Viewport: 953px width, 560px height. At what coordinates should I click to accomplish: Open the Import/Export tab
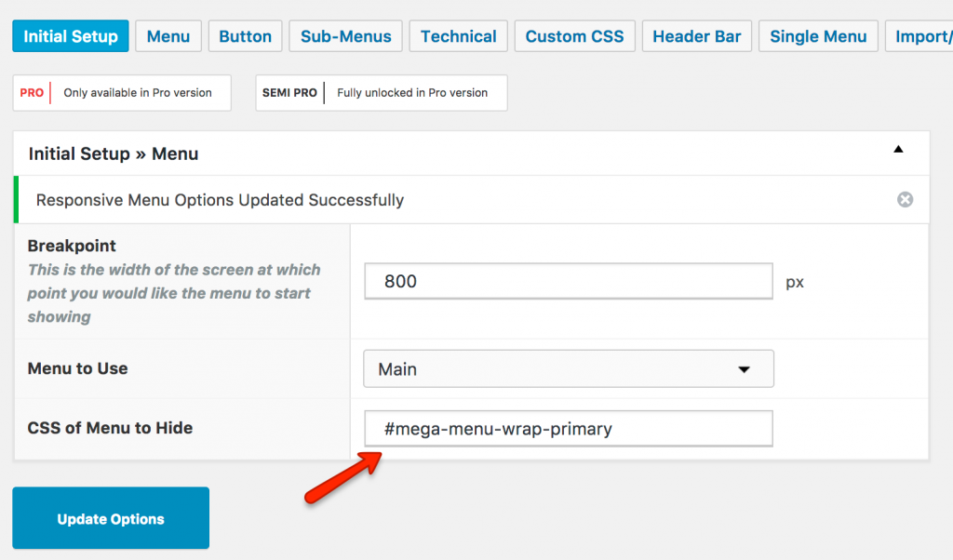(924, 35)
